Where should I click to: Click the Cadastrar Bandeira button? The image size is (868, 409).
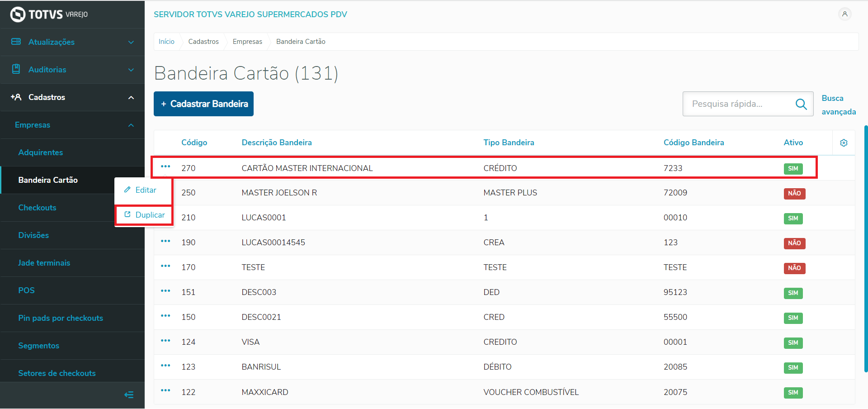click(x=203, y=104)
